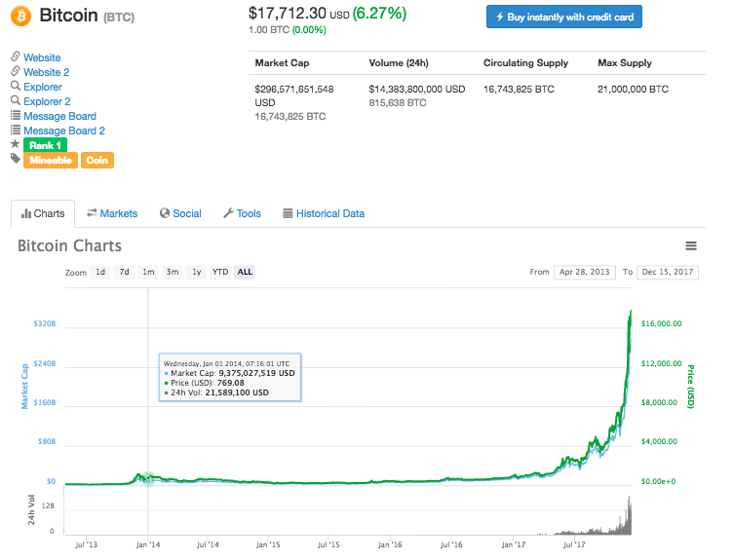733x560 pixels.
Task: Switch to the Markets tab
Action: click(112, 213)
